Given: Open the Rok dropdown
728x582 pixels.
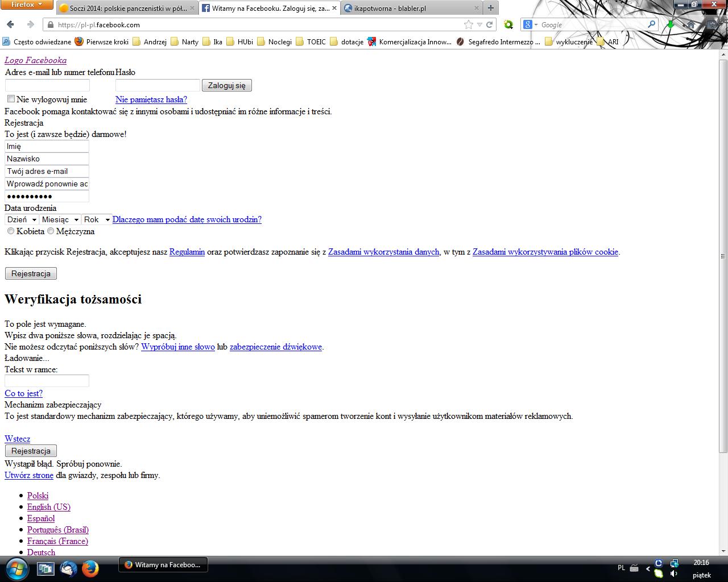Looking at the screenshot, I should click(97, 219).
